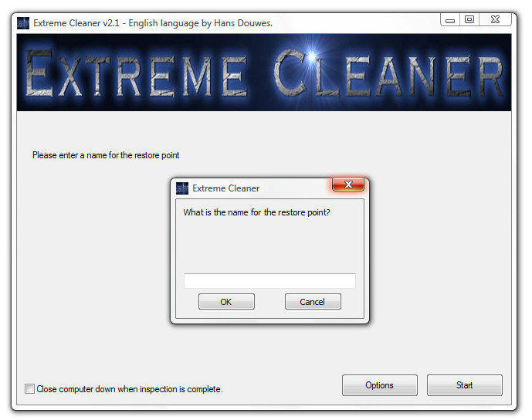This screenshot has height=420, width=532.
Task: Close the restore point name dialog
Action: (x=348, y=185)
